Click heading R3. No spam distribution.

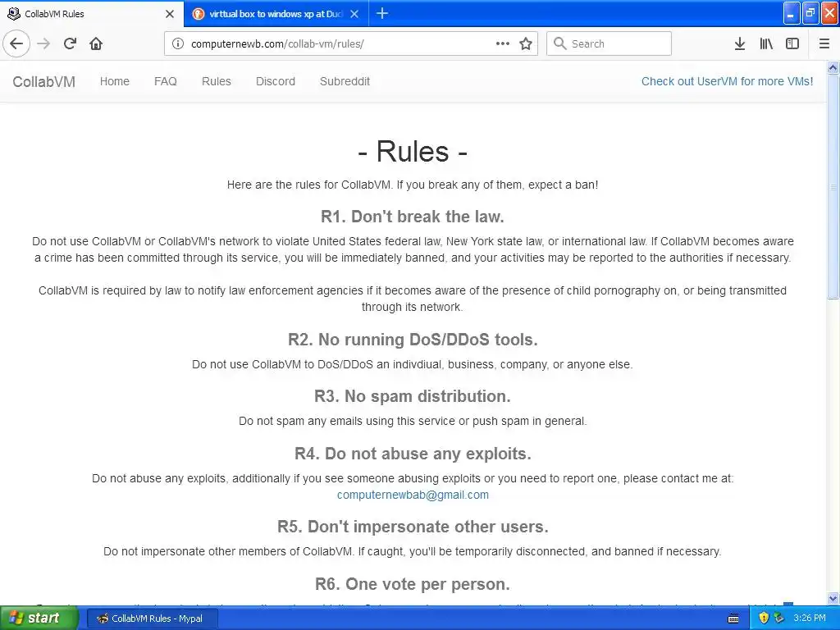pyautogui.click(x=413, y=396)
